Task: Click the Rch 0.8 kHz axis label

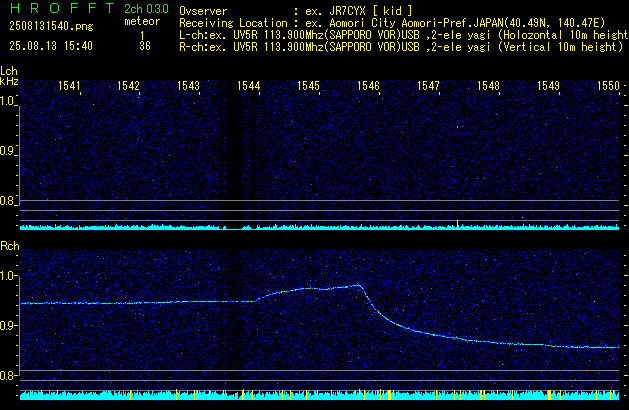Action: (8, 375)
